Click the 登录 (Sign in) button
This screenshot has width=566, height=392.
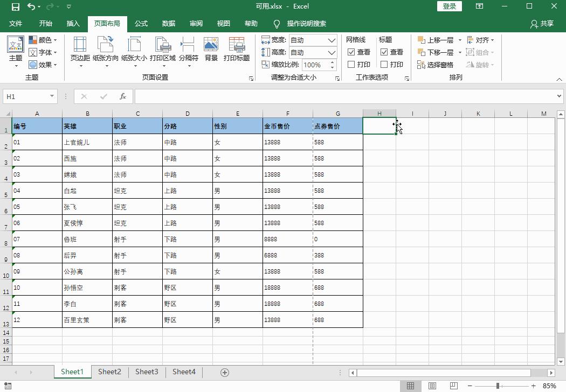click(451, 6)
